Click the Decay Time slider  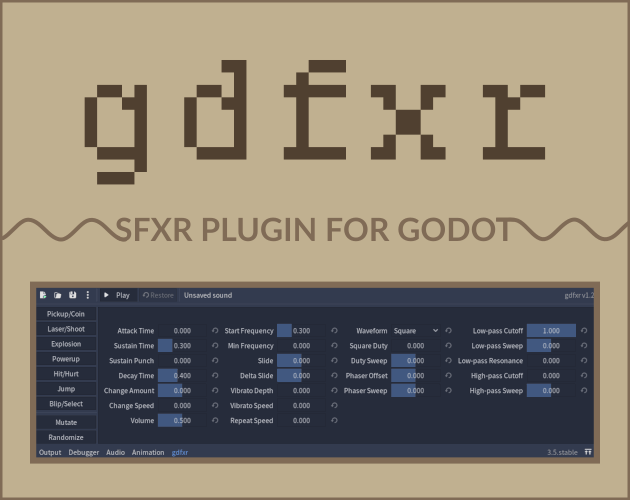tap(182, 375)
